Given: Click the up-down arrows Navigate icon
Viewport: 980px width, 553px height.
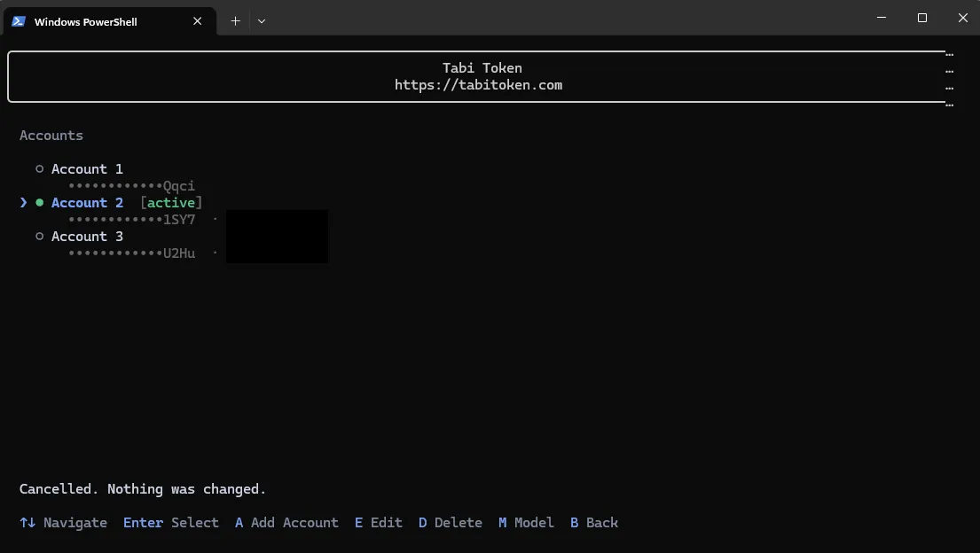Looking at the screenshot, I should click(x=27, y=522).
